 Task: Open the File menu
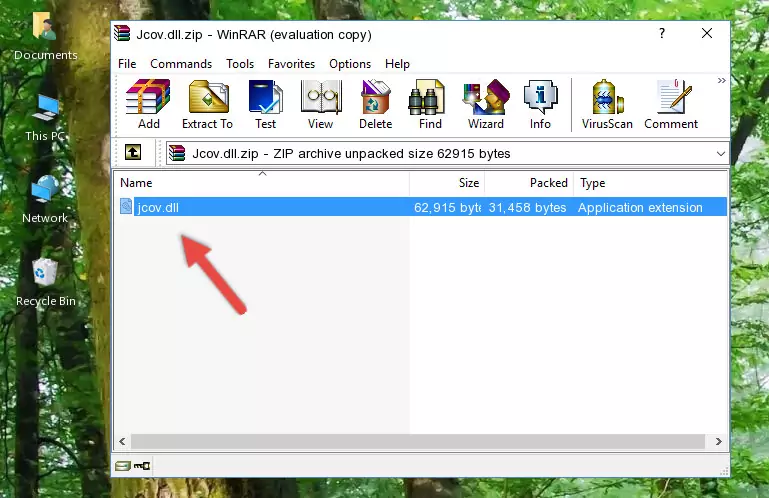[x=127, y=64]
